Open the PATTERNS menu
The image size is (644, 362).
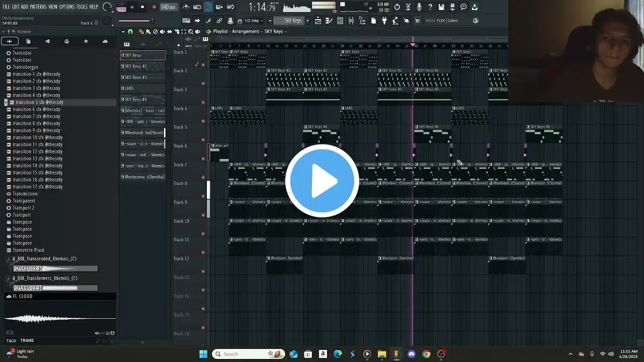[x=38, y=7]
